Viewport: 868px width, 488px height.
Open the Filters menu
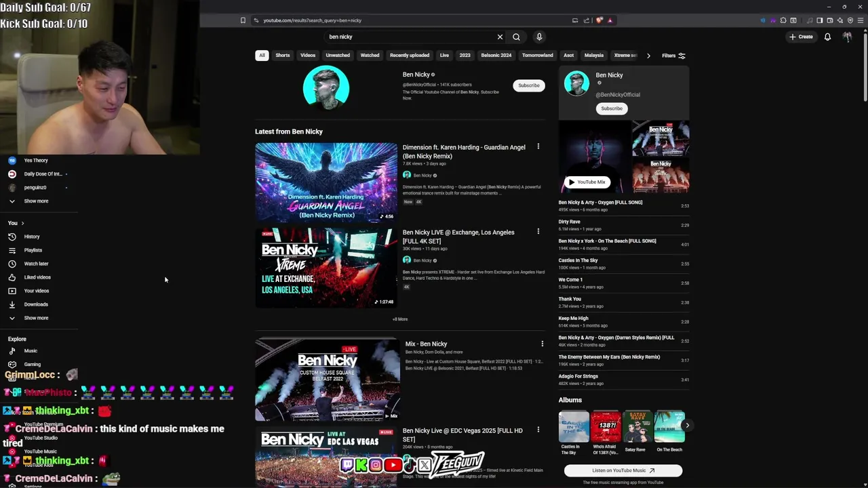(673, 56)
